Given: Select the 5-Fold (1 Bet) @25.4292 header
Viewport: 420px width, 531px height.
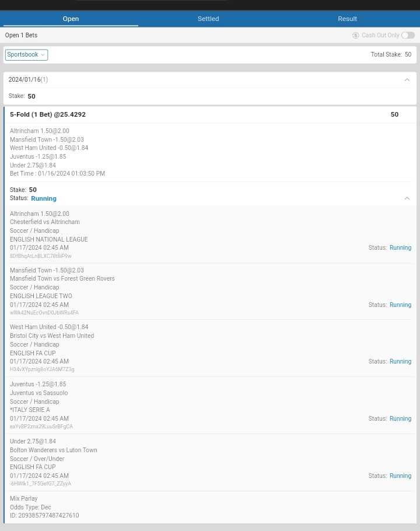Looking at the screenshot, I should coord(48,114).
